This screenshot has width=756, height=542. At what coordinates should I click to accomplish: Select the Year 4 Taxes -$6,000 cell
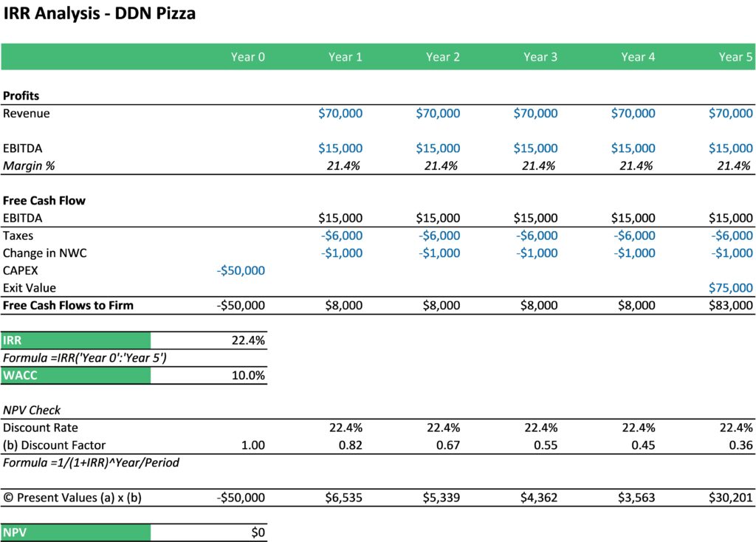(x=634, y=236)
